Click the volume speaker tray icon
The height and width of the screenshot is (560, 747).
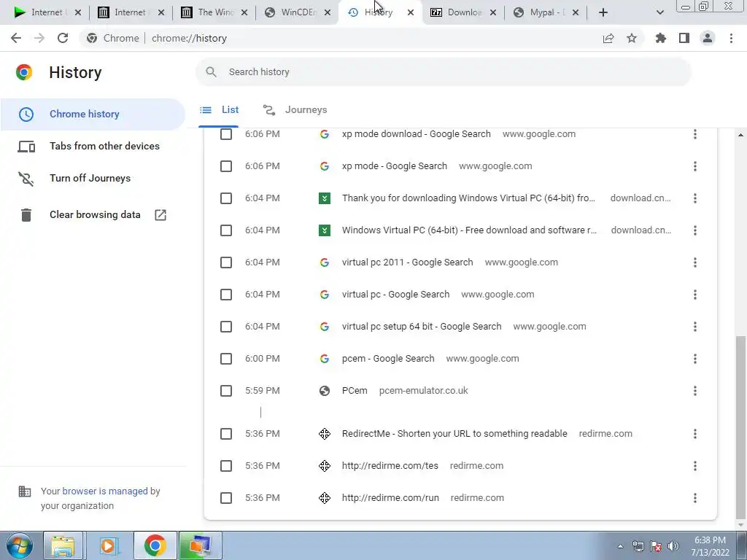click(673, 546)
